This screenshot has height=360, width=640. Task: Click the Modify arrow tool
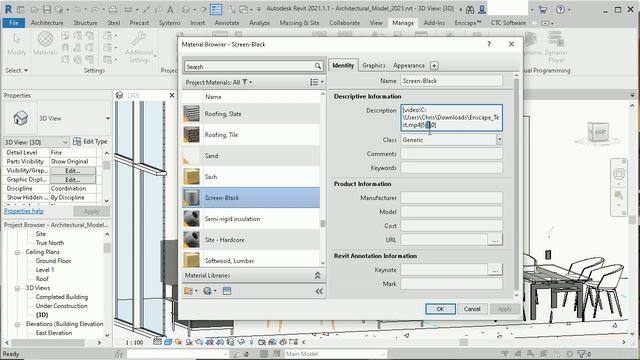point(16,44)
